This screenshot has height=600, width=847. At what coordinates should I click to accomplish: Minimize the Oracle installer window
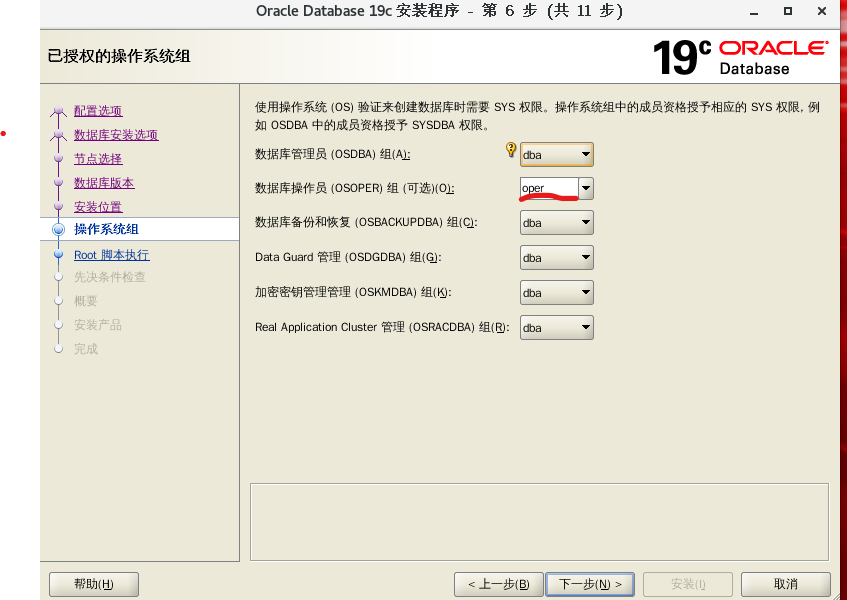754,12
